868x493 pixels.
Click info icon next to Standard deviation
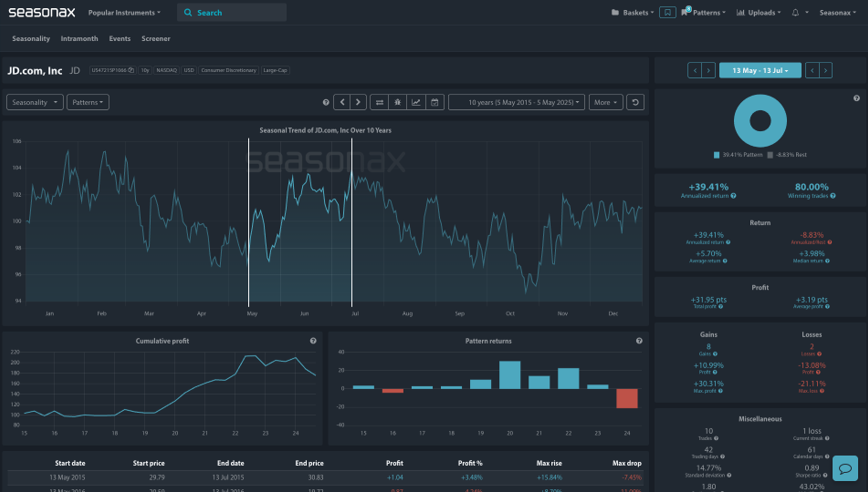(x=728, y=475)
